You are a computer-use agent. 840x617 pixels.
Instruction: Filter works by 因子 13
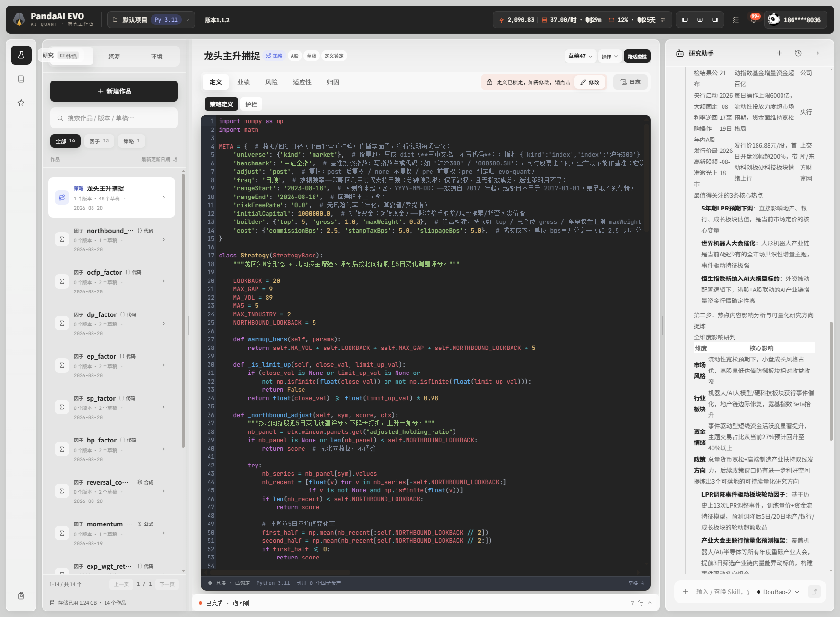[x=99, y=141]
